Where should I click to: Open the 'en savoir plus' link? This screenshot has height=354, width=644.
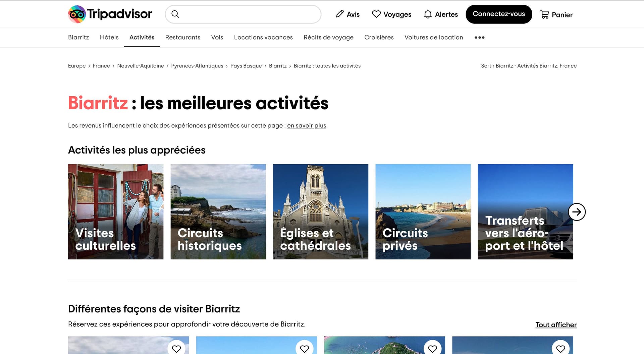coord(306,126)
